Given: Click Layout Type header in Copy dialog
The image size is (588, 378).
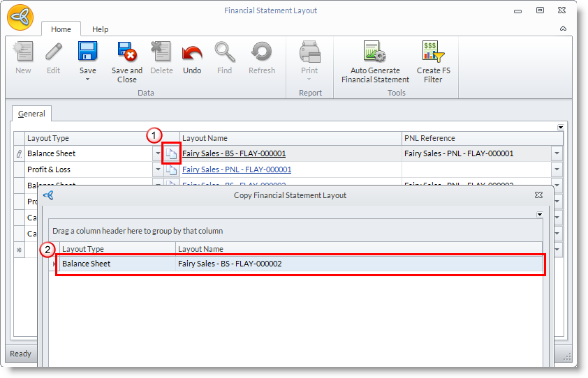Looking at the screenshot, I should click(x=117, y=249).
